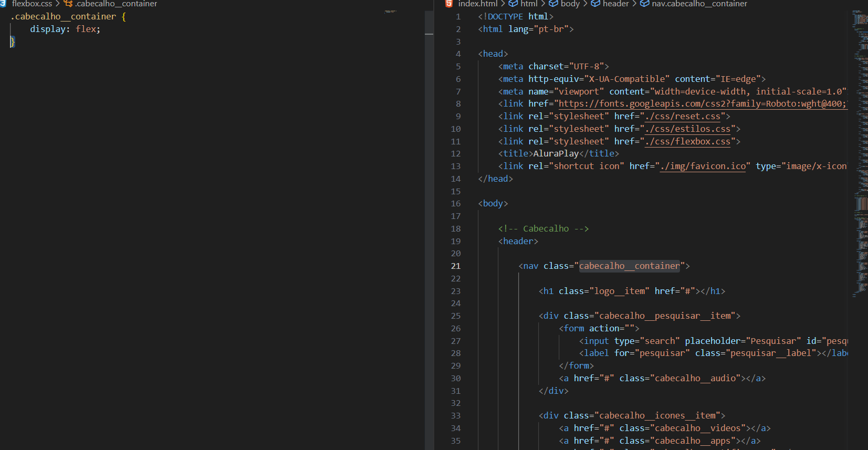Click the DOCTYPE declaration on line 1
The width and height of the screenshot is (868, 450).
(x=516, y=17)
